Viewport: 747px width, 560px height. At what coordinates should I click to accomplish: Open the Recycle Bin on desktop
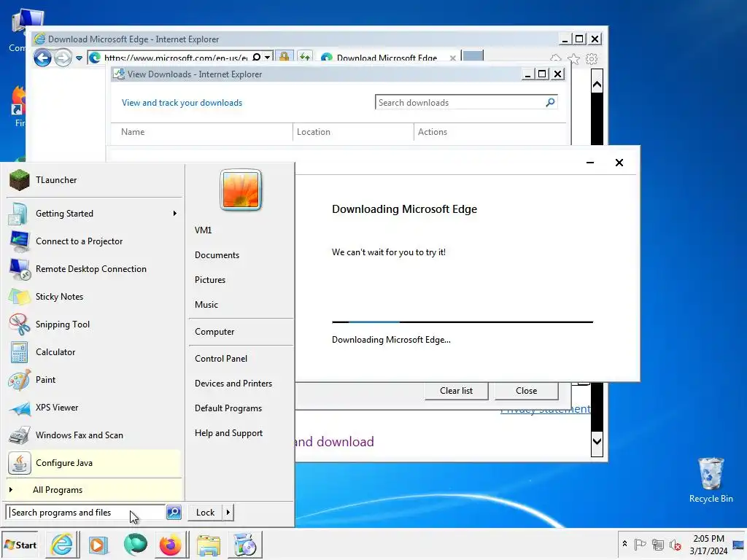pyautogui.click(x=711, y=480)
